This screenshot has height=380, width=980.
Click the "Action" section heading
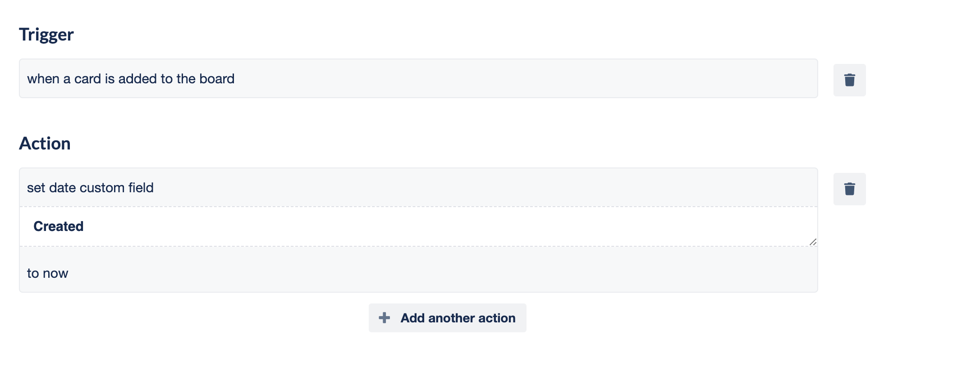[45, 143]
